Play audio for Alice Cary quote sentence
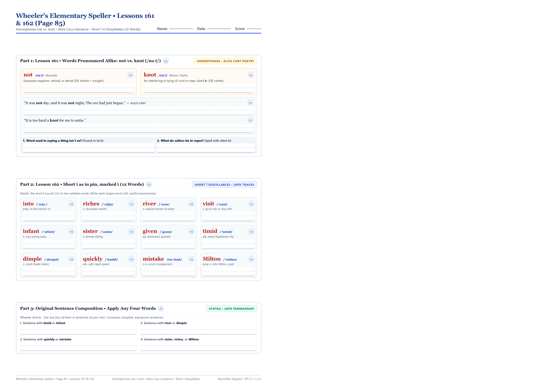554x392 pixels. pyautogui.click(x=250, y=103)
